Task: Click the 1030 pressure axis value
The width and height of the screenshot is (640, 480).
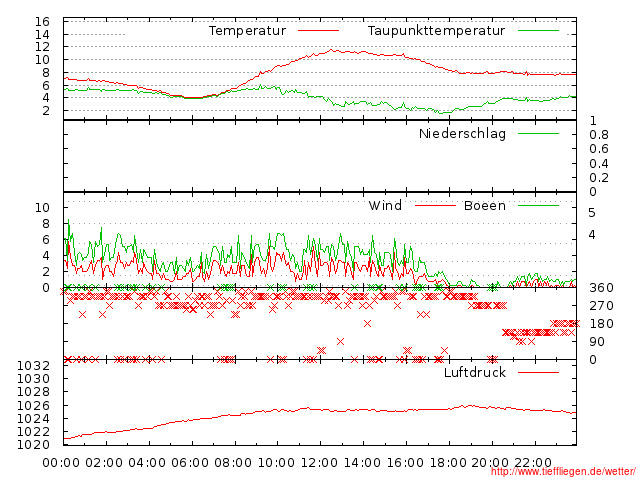Action: coord(33,378)
